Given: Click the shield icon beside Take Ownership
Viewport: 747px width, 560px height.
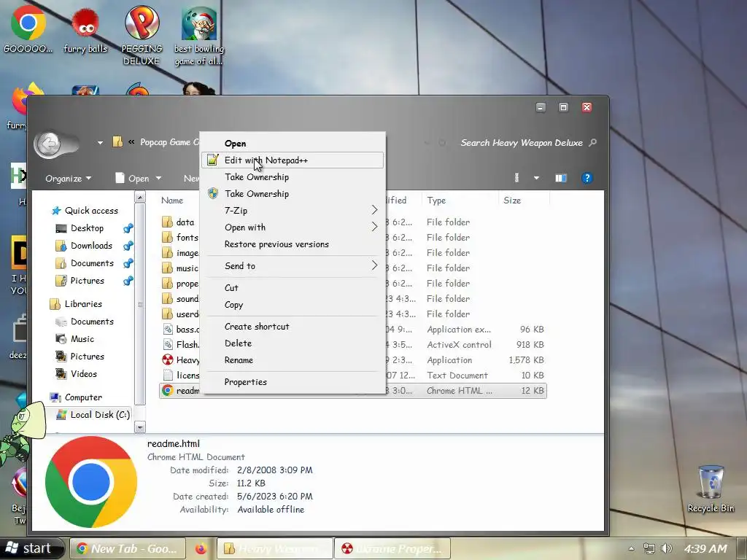Looking at the screenshot, I should click(x=212, y=193).
